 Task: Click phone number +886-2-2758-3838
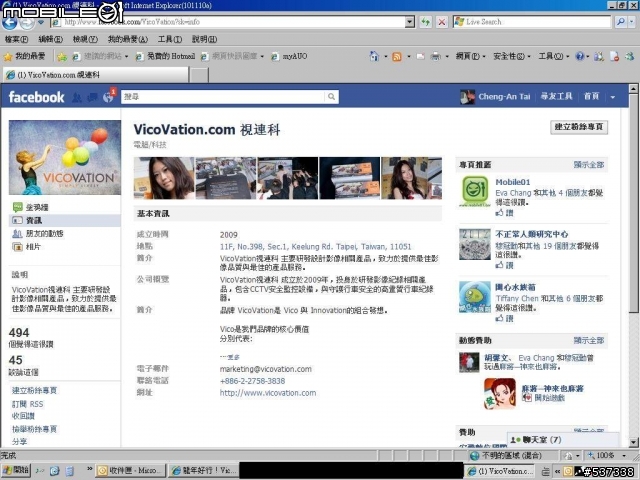tap(252, 381)
